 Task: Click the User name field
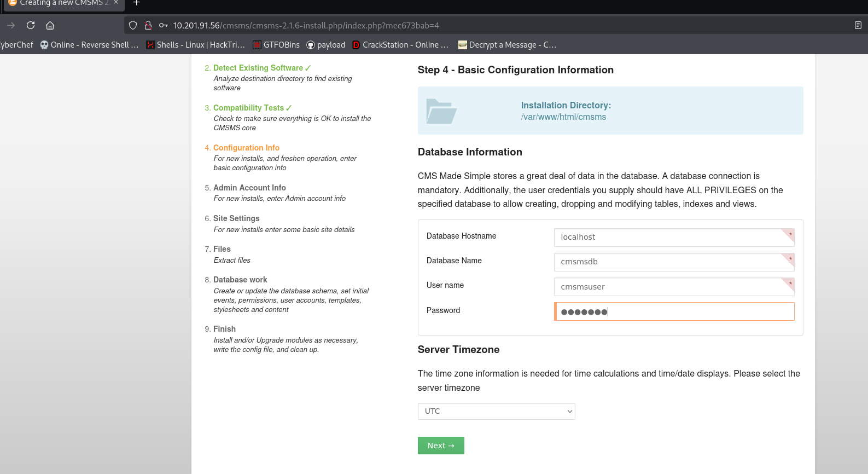pos(674,287)
